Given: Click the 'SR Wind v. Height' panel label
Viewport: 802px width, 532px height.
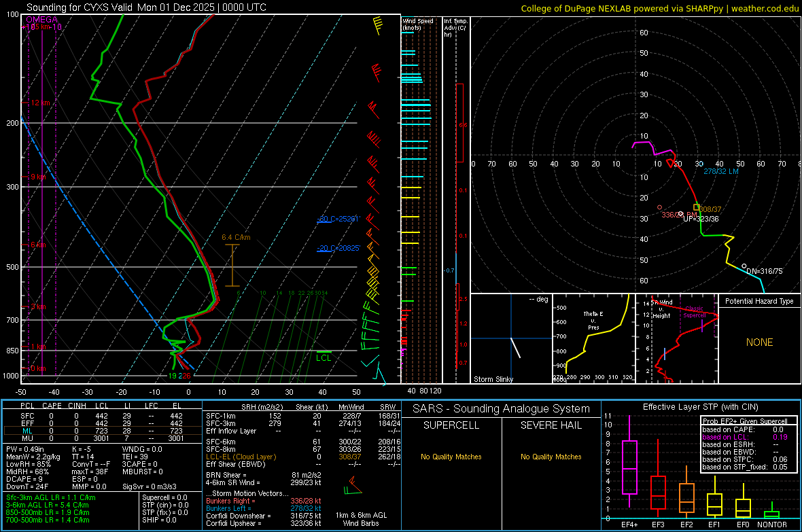Looking at the screenshot, I should (x=662, y=309).
